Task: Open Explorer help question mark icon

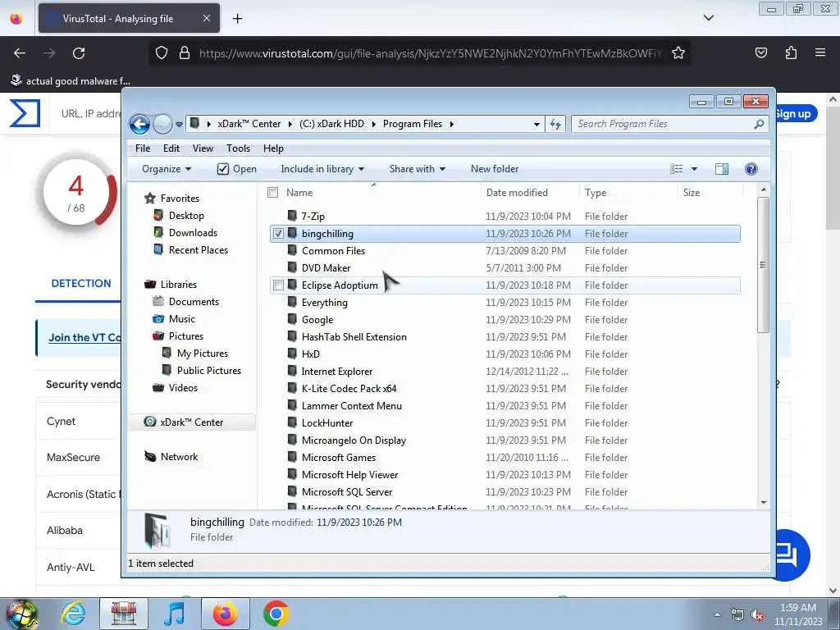Action: point(751,169)
